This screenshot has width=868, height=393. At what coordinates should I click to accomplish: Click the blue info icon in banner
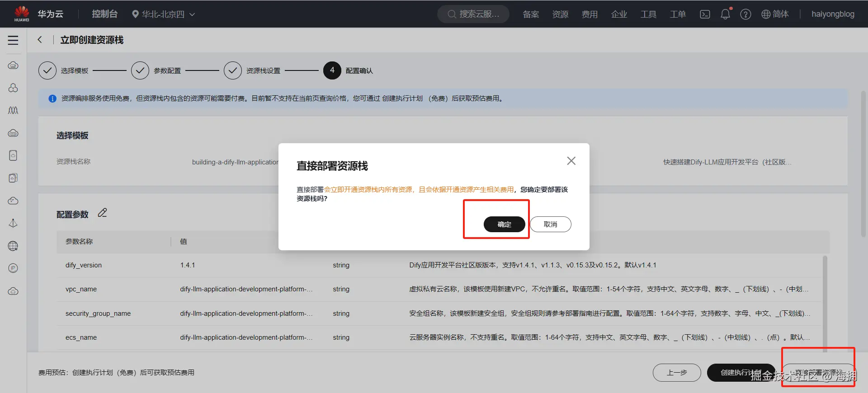pos(52,98)
